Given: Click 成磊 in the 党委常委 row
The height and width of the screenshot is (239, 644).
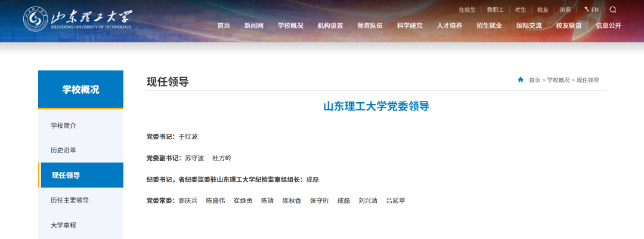Looking at the screenshot, I should point(344,201).
